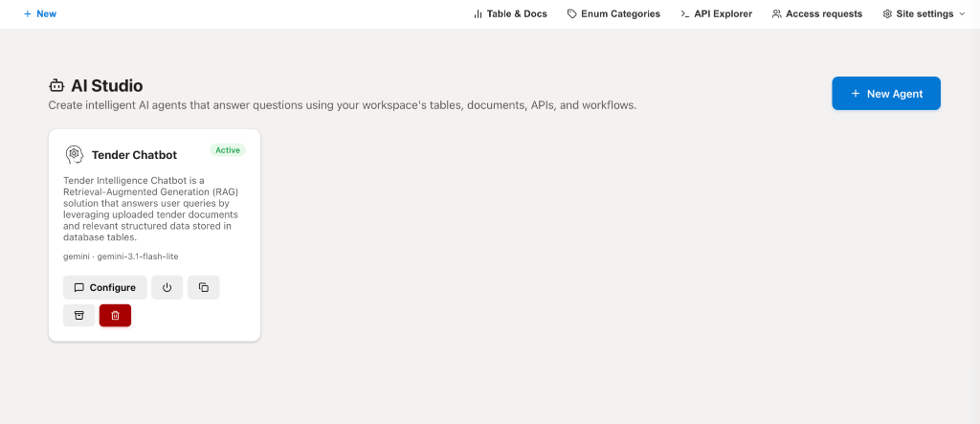
Task: Duplicate the Tender Chatbot agent
Action: point(204,288)
